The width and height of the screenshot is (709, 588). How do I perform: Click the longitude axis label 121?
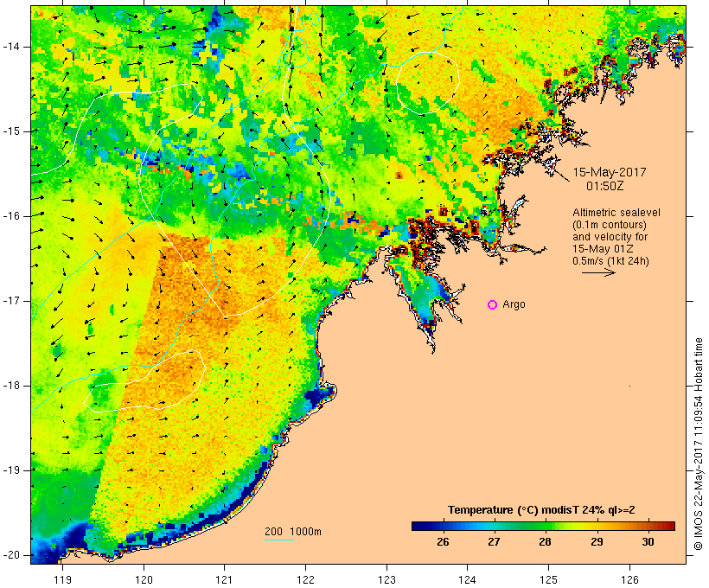(224, 580)
